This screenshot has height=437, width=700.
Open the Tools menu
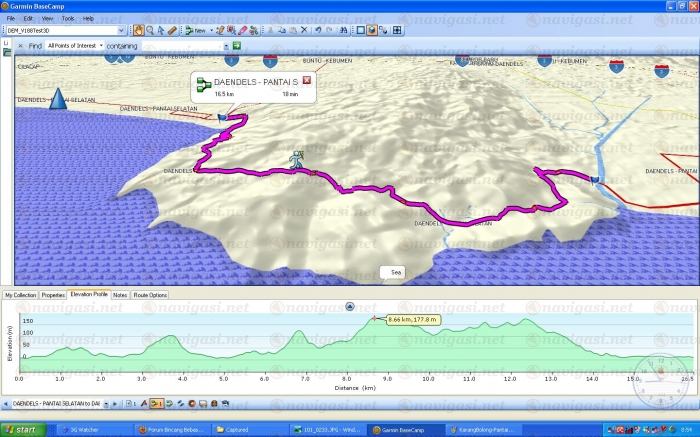coord(67,18)
